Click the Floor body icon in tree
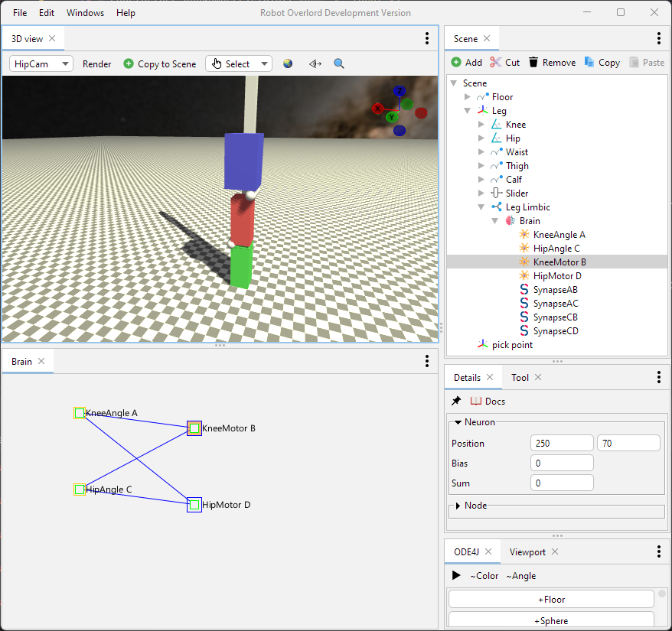Viewport: 672px width, 631px height. click(483, 97)
